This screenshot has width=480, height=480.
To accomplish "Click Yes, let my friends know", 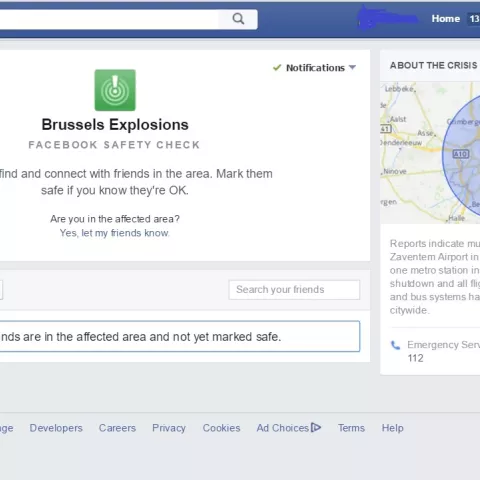I will click(115, 233).
